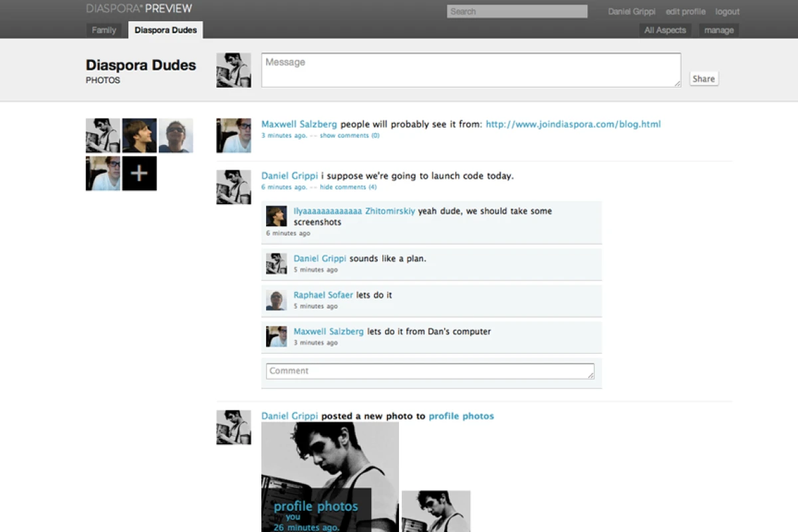The height and width of the screenshot is (532, 798).
Task: Open the joindiaspora.com blog.html link
Action: [573, 124]
